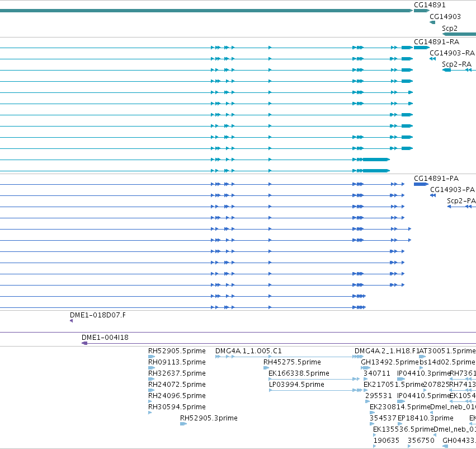This screenshot has height=449, width=476.
Task: Click the 354537 feature label
Action: (383, 418)
